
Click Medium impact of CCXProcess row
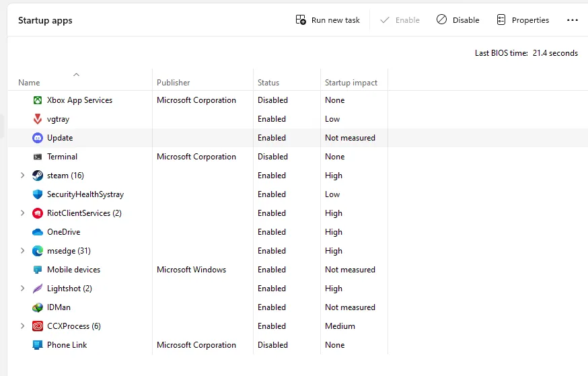[340, 326]
